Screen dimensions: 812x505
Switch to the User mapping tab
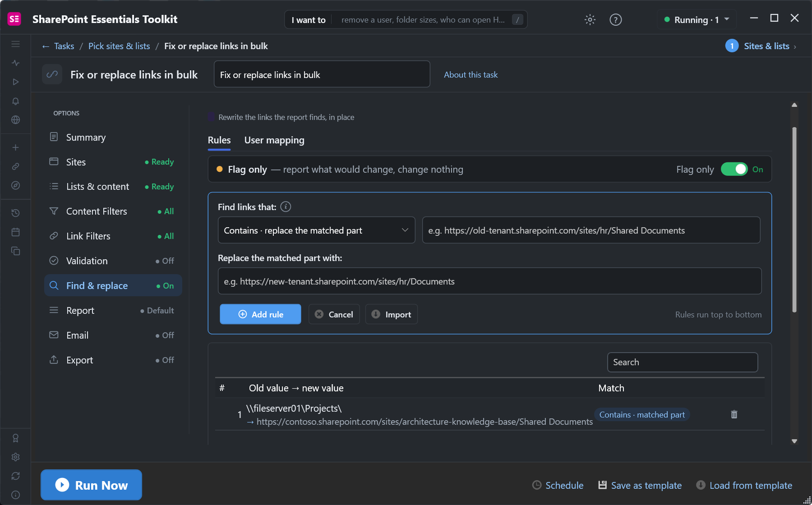tap(274, 140)
